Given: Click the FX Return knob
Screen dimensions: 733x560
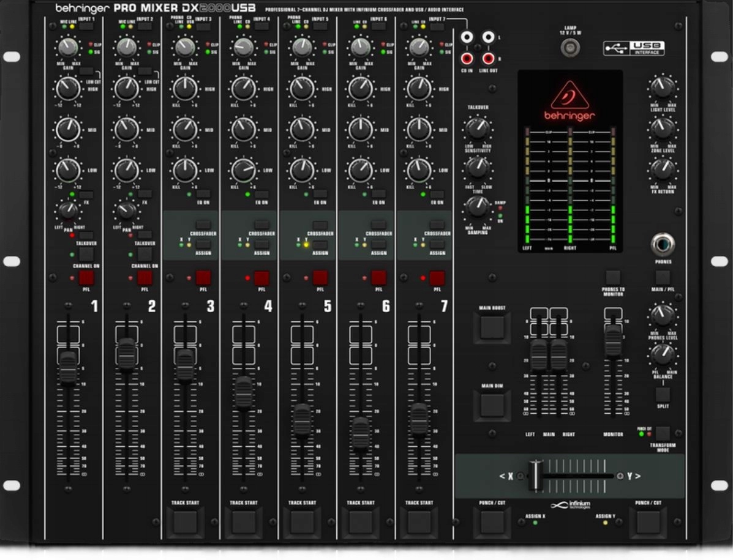Looking at the screenshot, I should click(x=663, y=169).
